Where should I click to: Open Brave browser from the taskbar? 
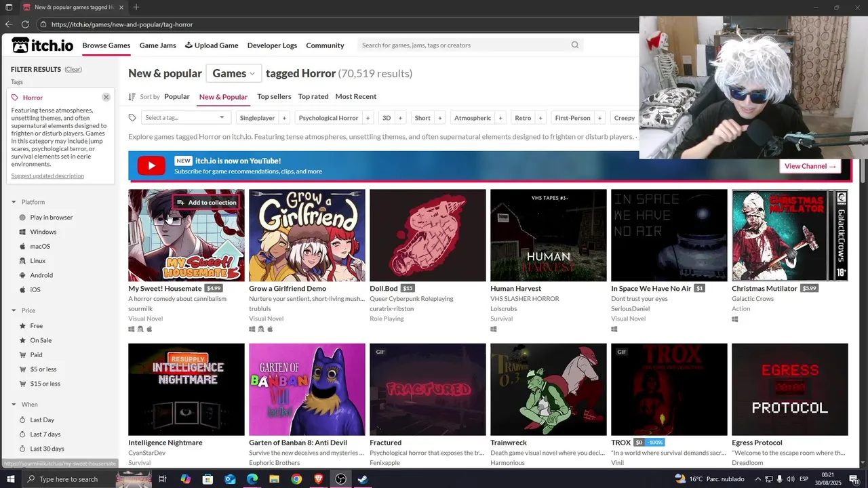point(319,479)
